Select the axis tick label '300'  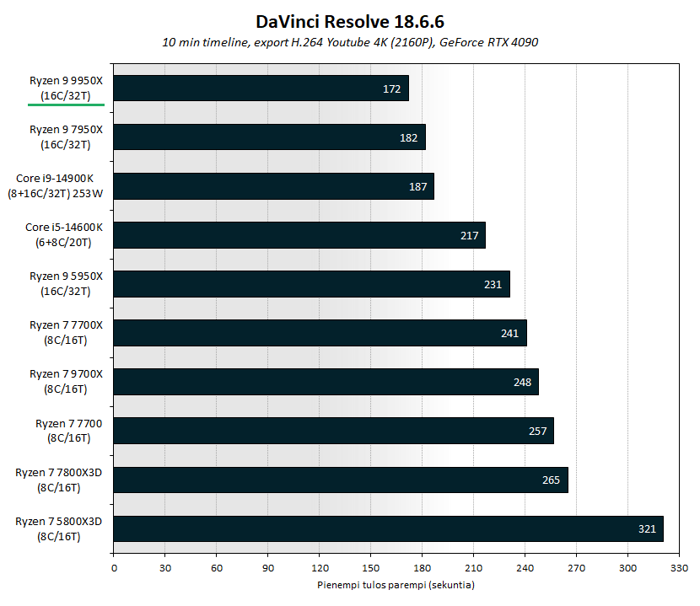pos(627,568)
